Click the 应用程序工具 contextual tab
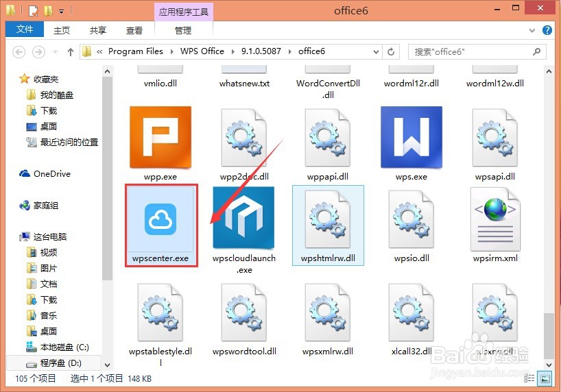The height and width of the screenshot is (392, 561). point(184,12)
